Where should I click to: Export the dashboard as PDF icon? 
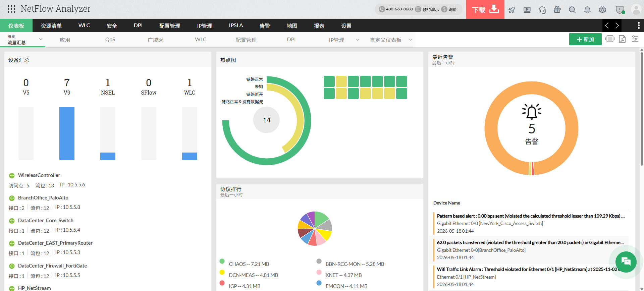(622, 39)
